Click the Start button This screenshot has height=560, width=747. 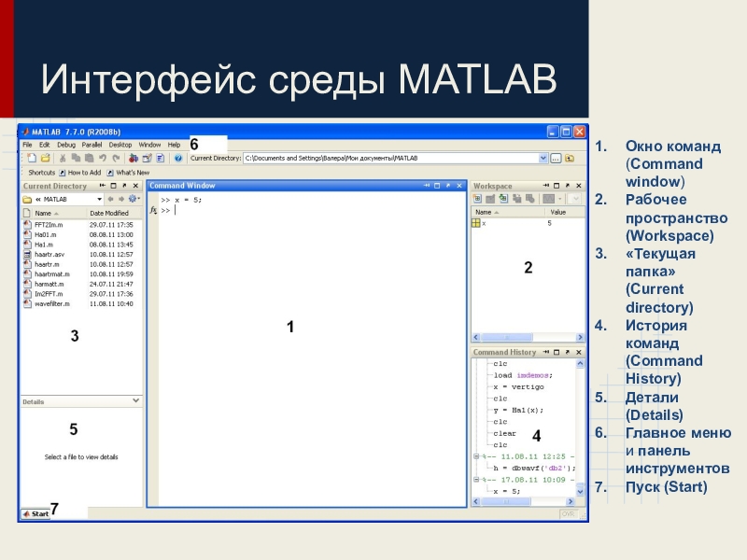coord(35,514)
